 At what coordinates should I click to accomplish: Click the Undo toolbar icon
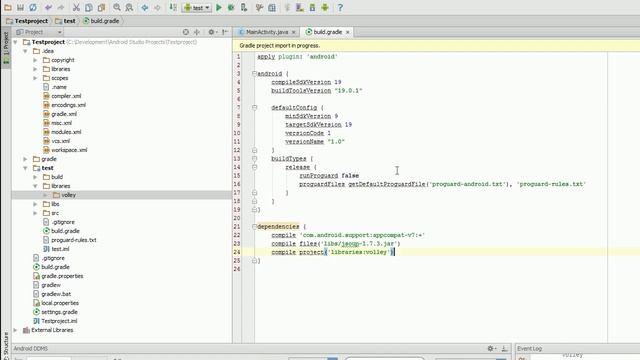(49, 7)
